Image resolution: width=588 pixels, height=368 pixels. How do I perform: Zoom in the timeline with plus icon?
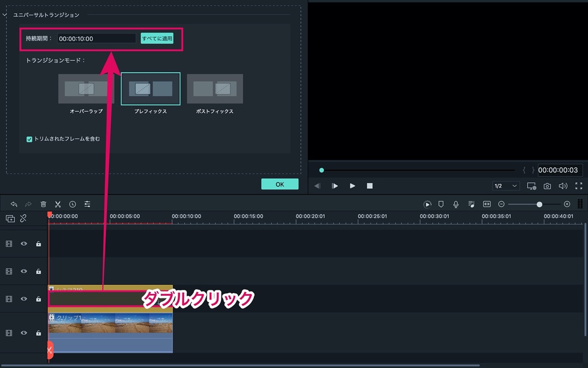click(567, 204)
